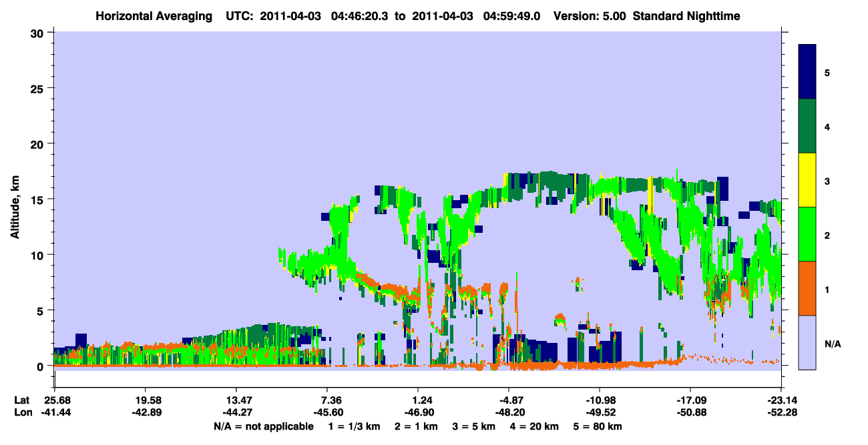Click the '5 = 80 km' legend entry
868x445 pixels.
pyautogui.click(x=598, y=427)
